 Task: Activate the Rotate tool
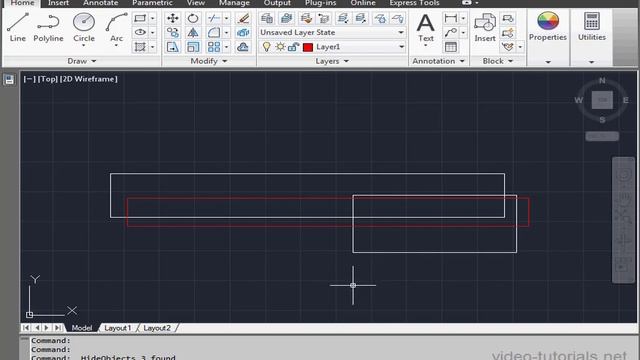click(193, 18)
